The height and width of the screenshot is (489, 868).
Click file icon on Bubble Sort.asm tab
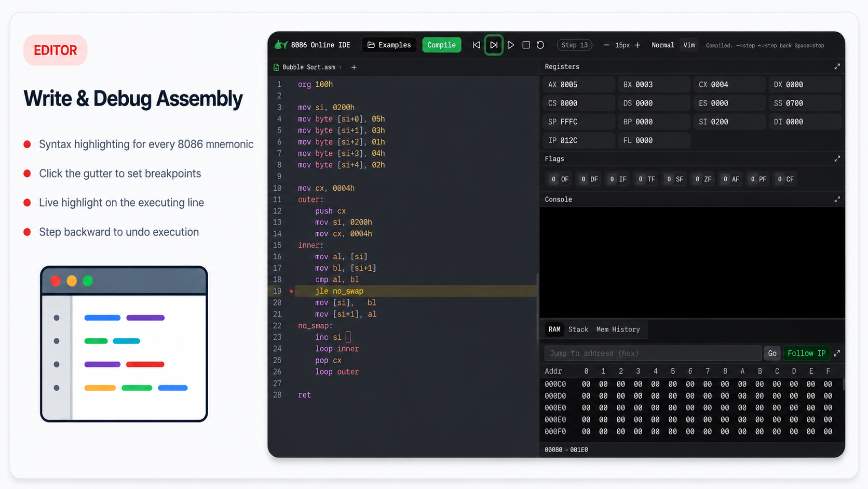(276, 67)
